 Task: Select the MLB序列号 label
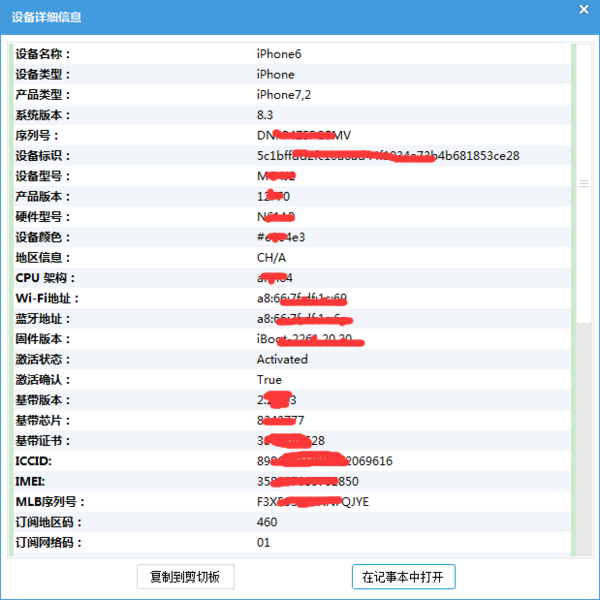click(x=50, y=502)
